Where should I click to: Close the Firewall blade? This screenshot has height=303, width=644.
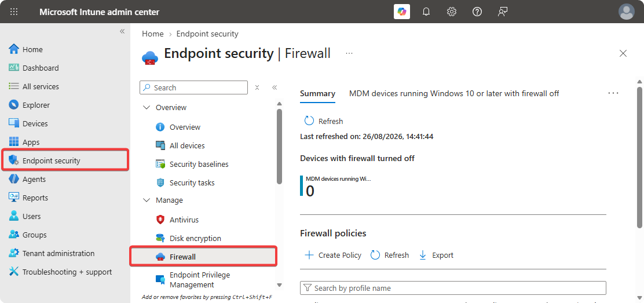[x=623, y=53]
